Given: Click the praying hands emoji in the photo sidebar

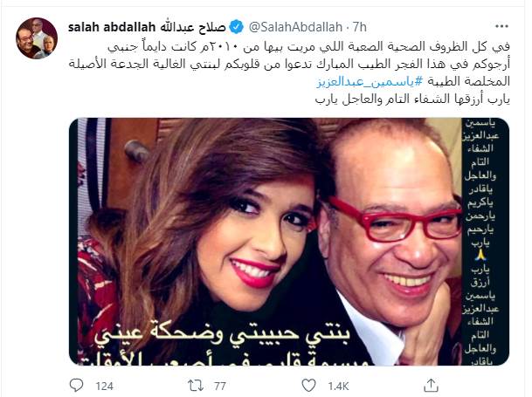Looking at the screenshot, I should pos(480,255).
